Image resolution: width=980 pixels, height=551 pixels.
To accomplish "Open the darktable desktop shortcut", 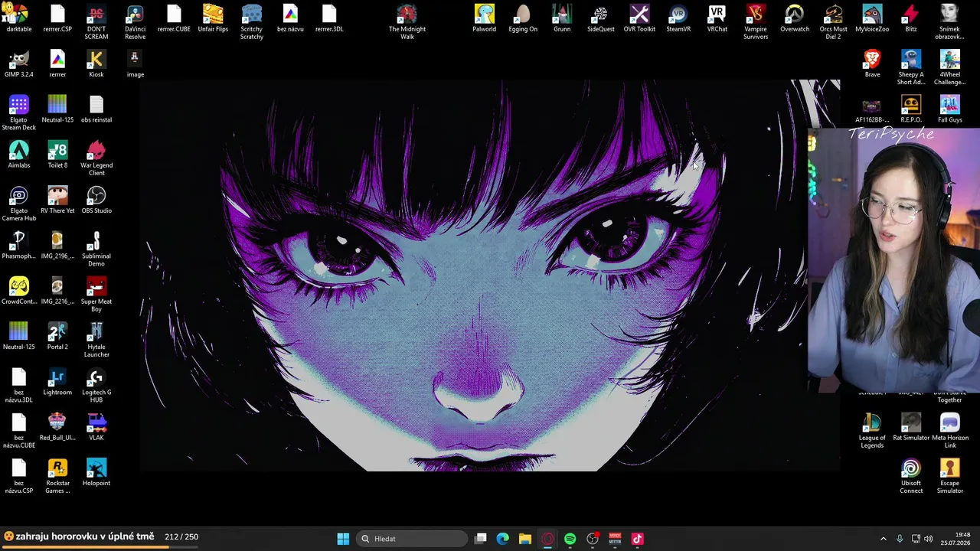I will (18, 19).
